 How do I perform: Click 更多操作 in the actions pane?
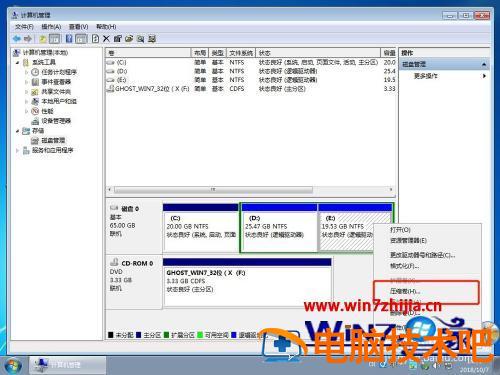pos(426,76)
